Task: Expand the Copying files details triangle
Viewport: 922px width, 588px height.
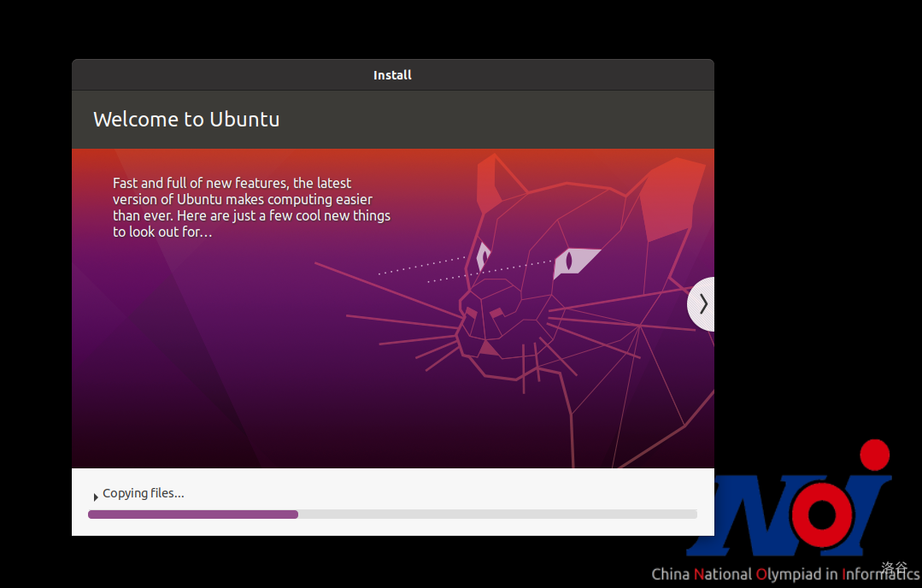Action: [96, 496]
